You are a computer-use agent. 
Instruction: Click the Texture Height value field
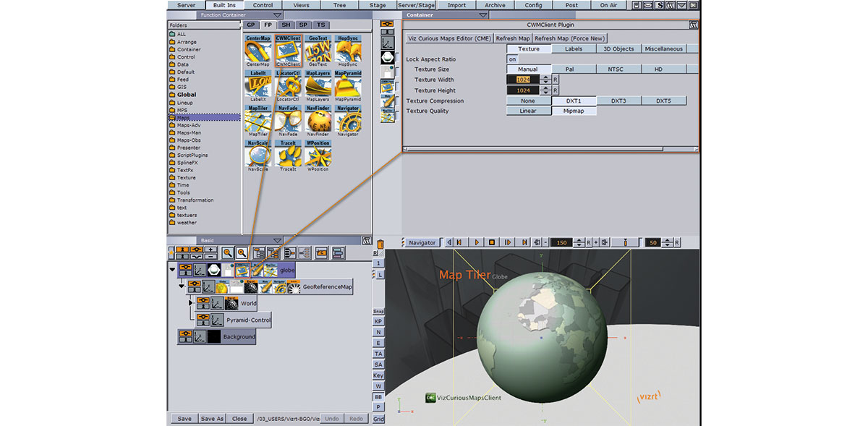(524, 90)
